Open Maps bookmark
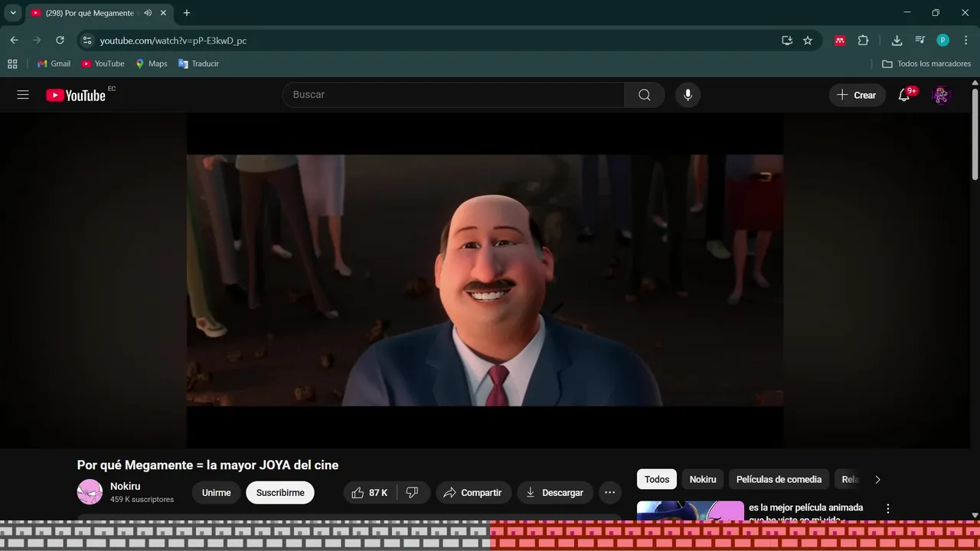 pos(151,64)
